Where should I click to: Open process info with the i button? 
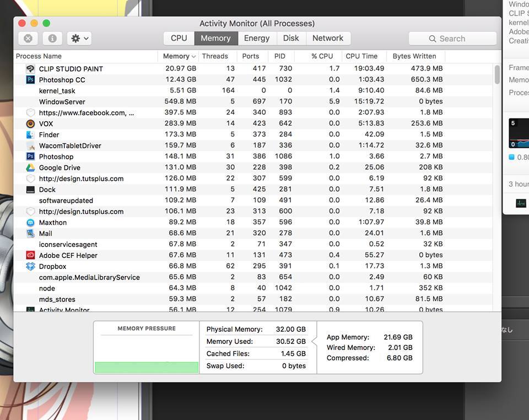(52, 39)
